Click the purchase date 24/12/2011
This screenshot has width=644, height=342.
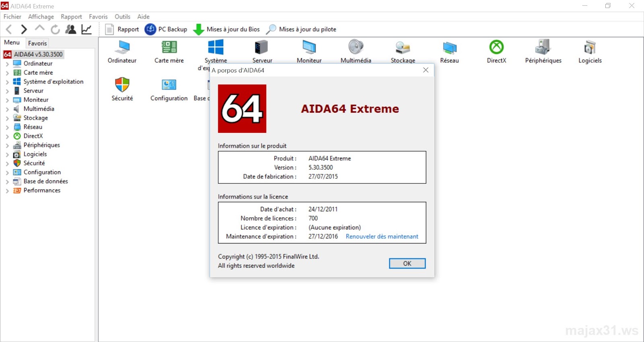tap(323, 209)
